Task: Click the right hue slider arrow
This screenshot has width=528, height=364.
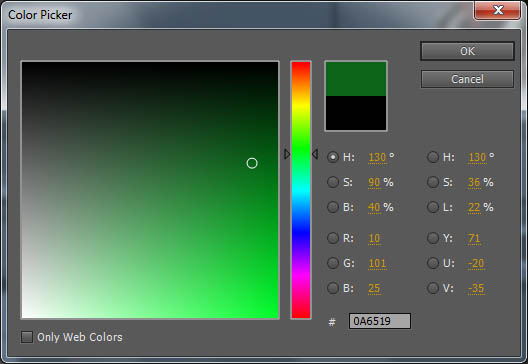Action: 315,154
